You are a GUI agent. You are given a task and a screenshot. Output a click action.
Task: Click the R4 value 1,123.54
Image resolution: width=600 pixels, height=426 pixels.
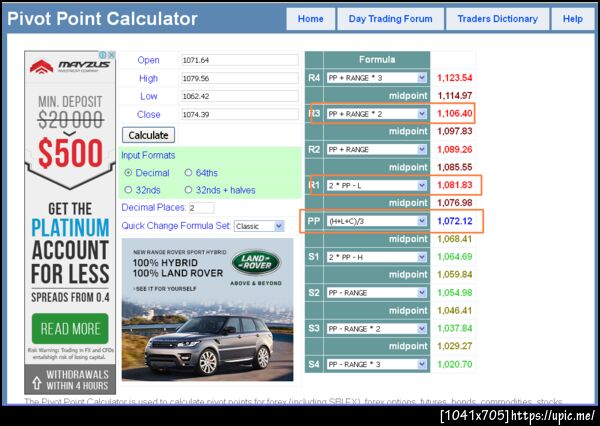tap(455, 78)
